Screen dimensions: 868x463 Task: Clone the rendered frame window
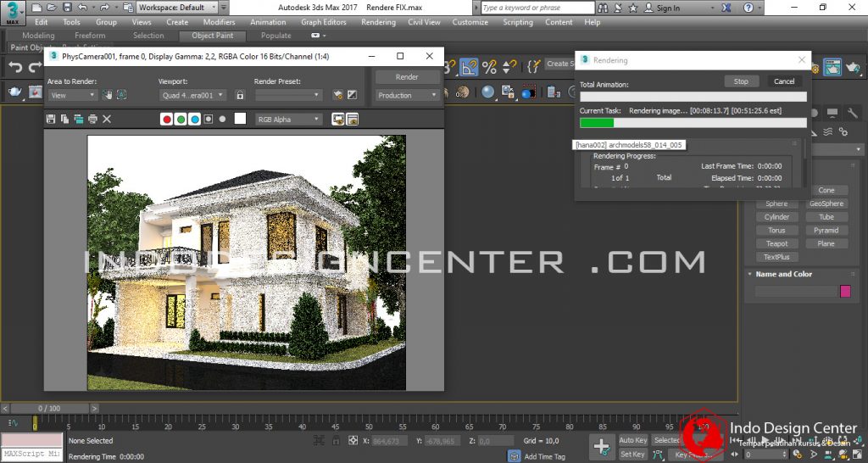tap(79, 119)
